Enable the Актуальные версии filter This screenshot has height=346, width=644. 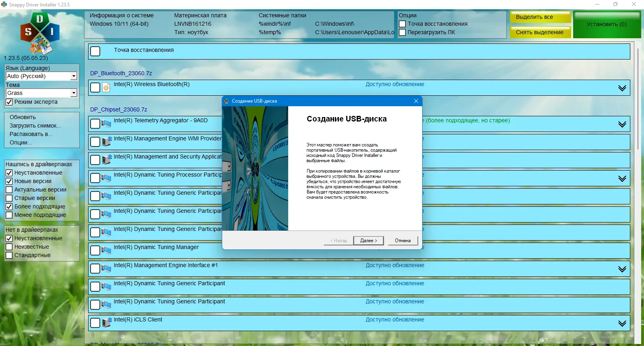point(9,190)
